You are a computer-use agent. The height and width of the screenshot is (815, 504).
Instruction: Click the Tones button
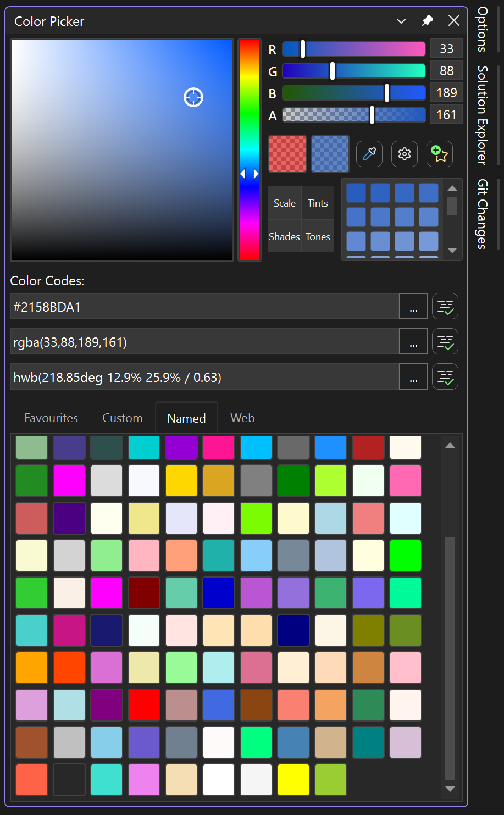pyautogui.click(x=318, y=236)
